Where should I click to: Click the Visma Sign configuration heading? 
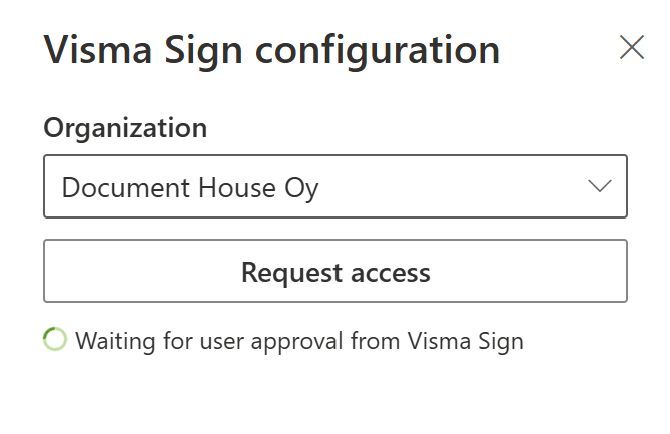click(x=271, y=49)
